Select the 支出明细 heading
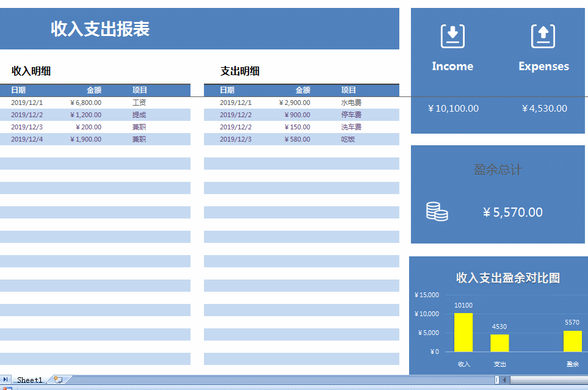 tap(240, 71)
